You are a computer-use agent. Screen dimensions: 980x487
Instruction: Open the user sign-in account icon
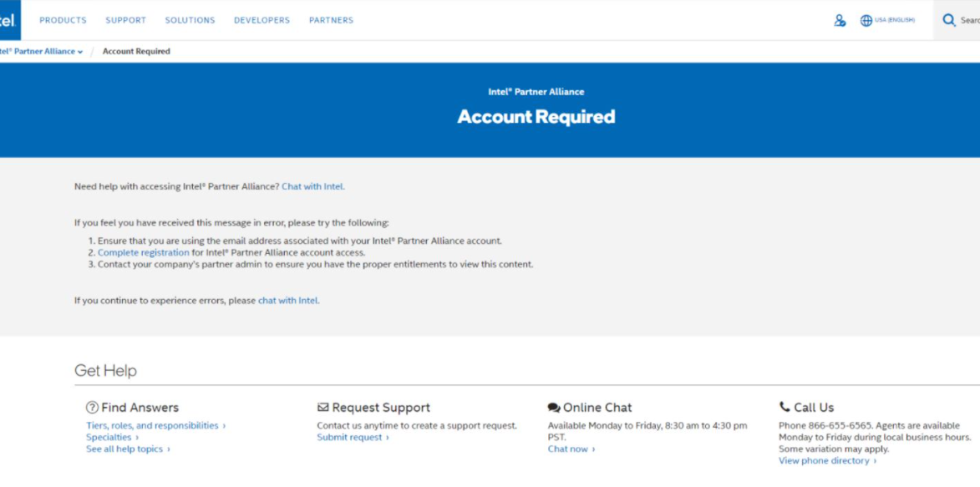(840, 20)
